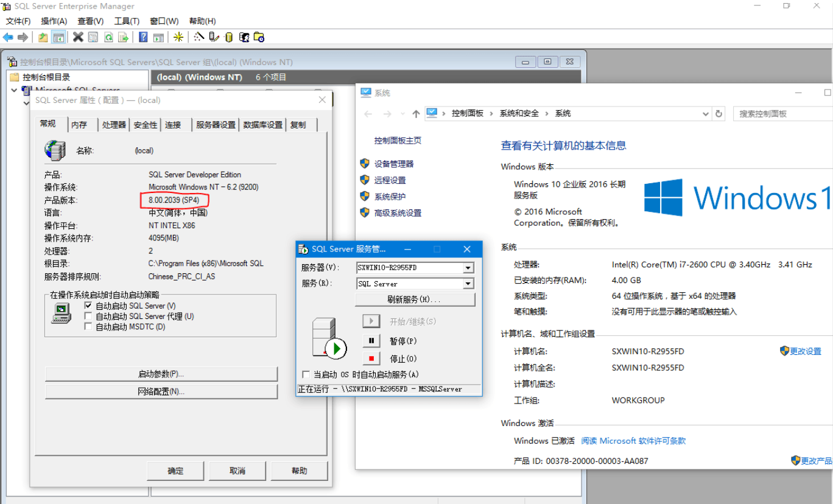Switch to the 内存 tab
This screenshot has width=833, height=504.
click(82, 125)
